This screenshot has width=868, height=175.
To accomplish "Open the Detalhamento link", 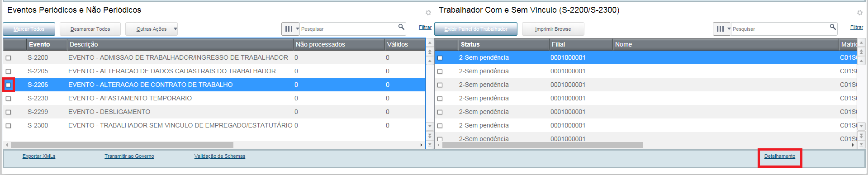I will 779,156.
